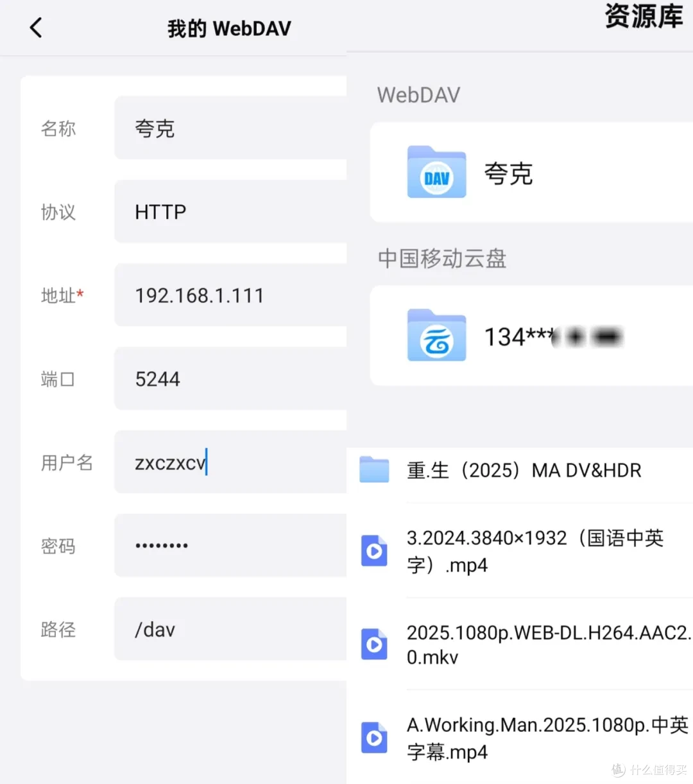Tap the 资源库 title
Image resolution: width=693 pixels, height=784 pixels.
coord(644,16)
